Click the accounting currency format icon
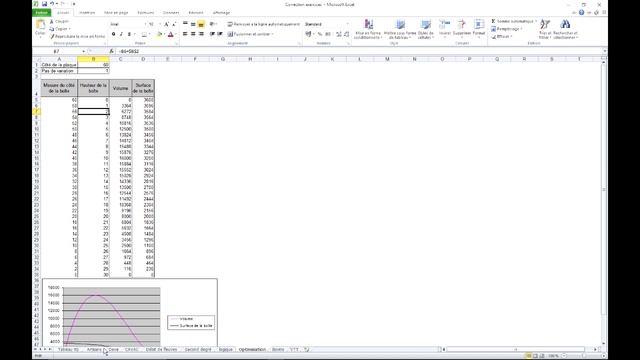The image size is (640, 360). pyautogui.click(x=308, y=34)
